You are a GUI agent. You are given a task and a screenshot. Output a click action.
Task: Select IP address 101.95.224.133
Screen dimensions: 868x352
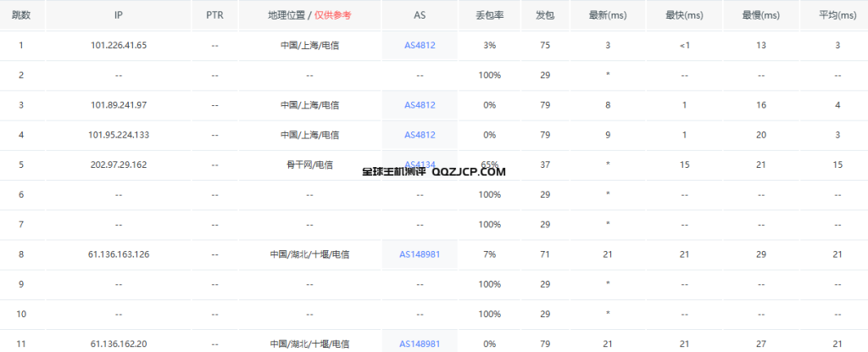pos(119,135)
